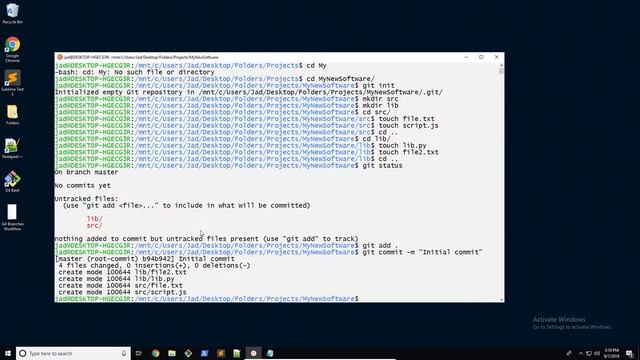This screenshot has height=360, width=640.
Task: Click the 'git status' command
Action: [x=382, y=165]
